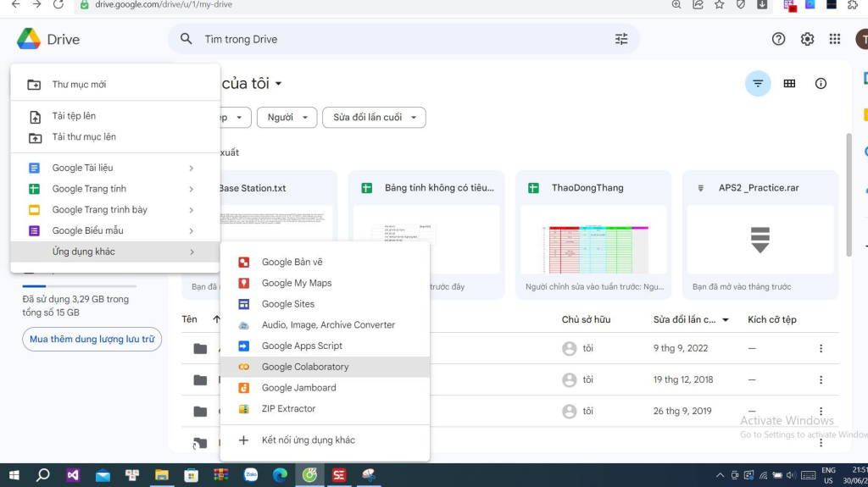Open search options filter icon

click(621, 39)
